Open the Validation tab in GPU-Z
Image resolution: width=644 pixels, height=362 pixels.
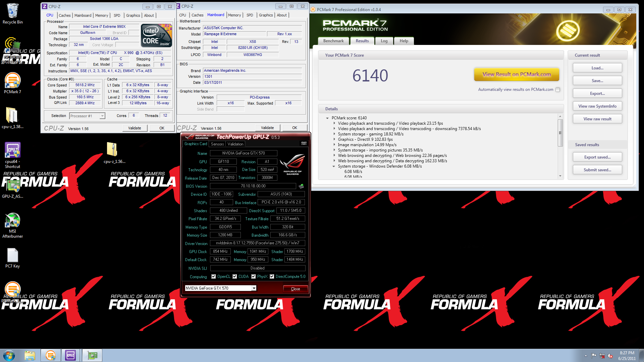pyautogui.click(x=235, y=144)
